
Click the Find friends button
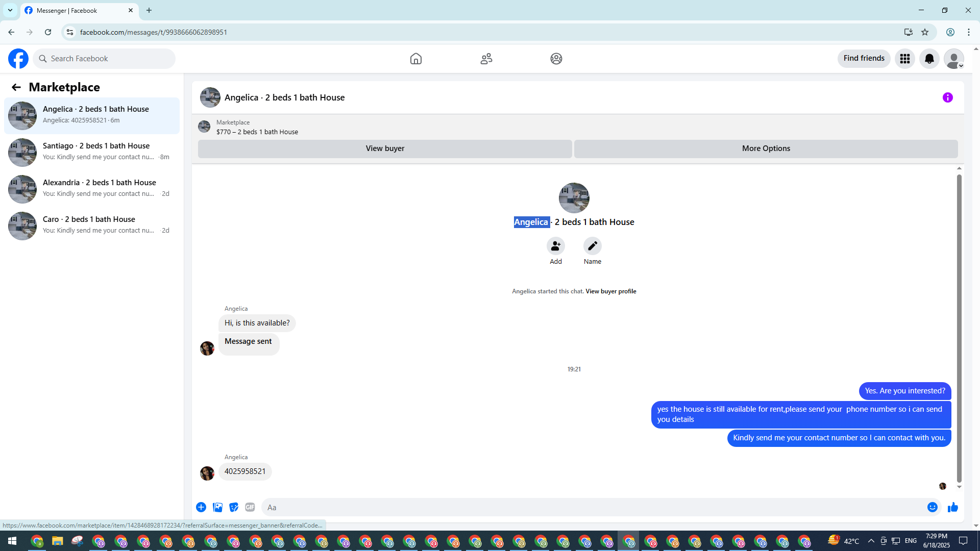tap(864, 59)
